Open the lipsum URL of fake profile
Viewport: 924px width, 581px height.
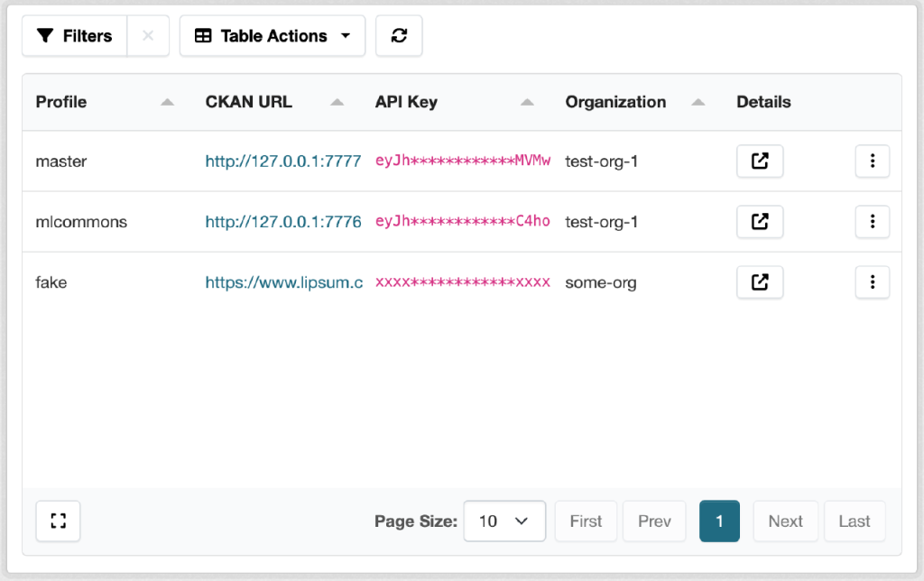tap(283, 282)
